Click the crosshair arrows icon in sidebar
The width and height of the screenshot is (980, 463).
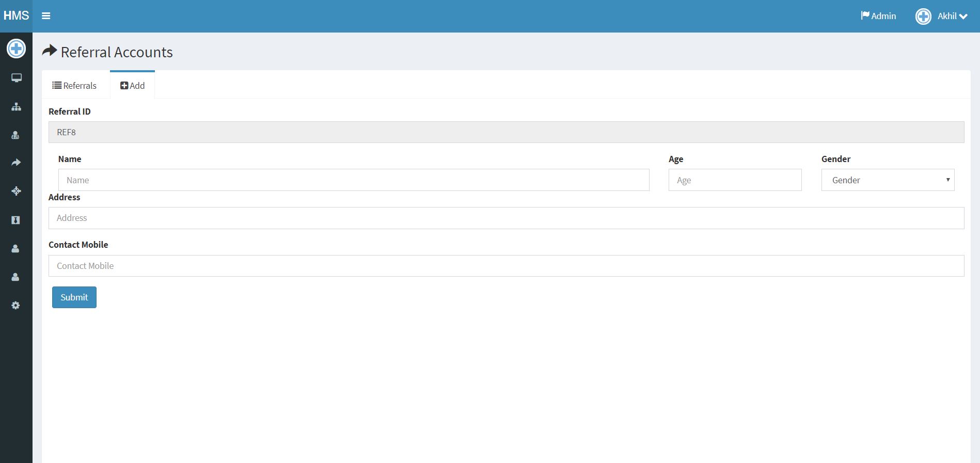pos(16,191)
